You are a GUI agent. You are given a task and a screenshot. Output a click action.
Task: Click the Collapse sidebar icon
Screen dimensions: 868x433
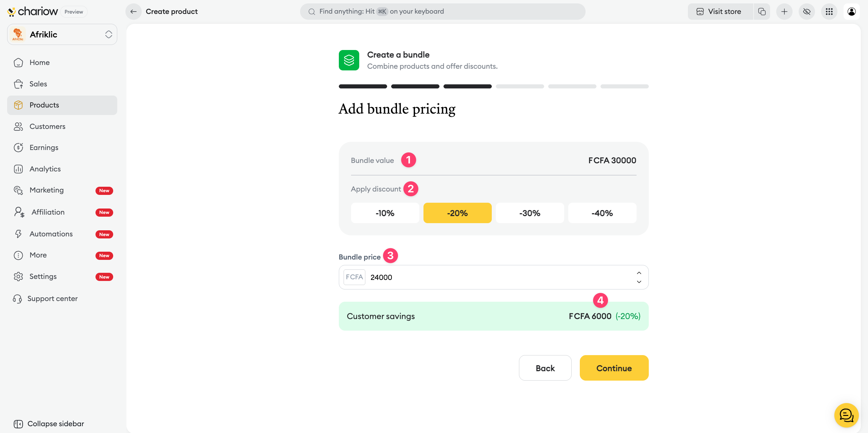coord(18,424)
